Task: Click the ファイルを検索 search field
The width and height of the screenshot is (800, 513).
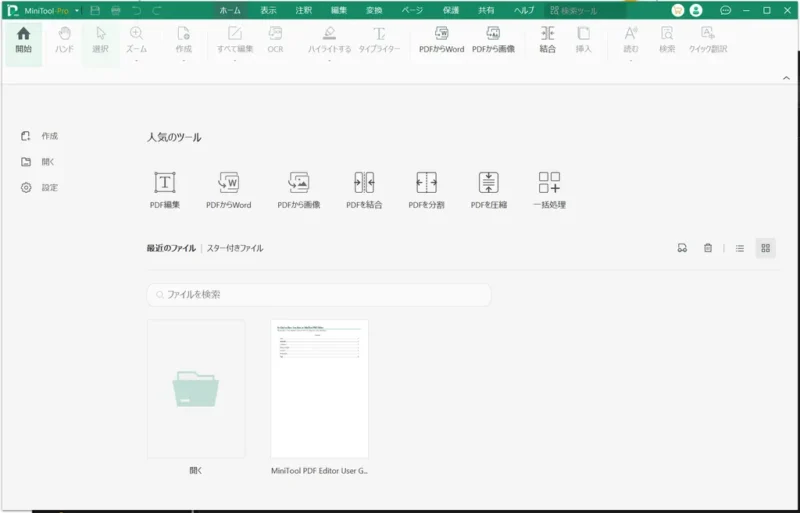Action: [319, 295]
